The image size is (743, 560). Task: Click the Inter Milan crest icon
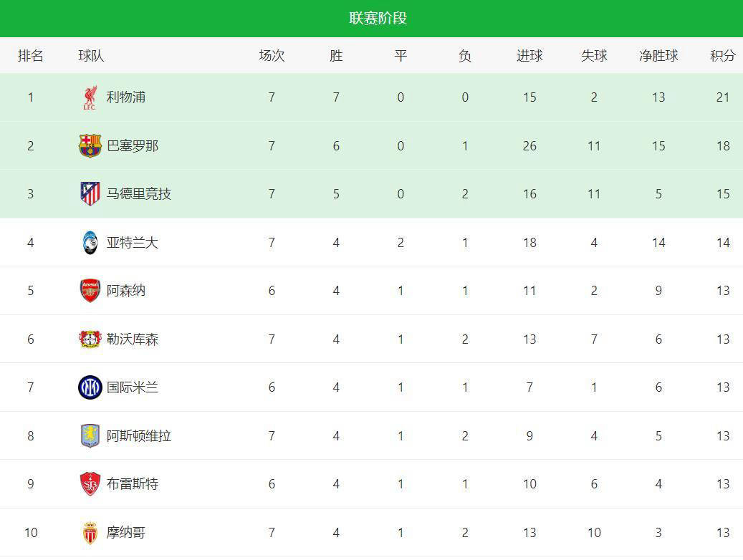click(x=90, y=387)
